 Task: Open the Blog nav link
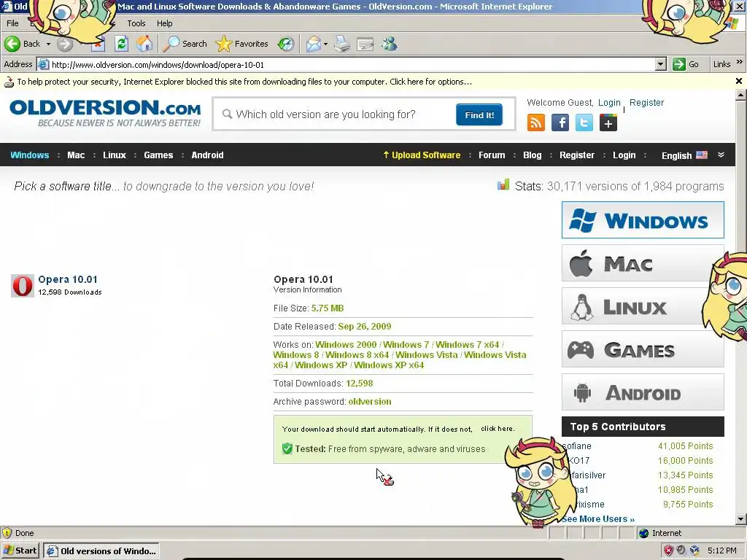[532, 155]
